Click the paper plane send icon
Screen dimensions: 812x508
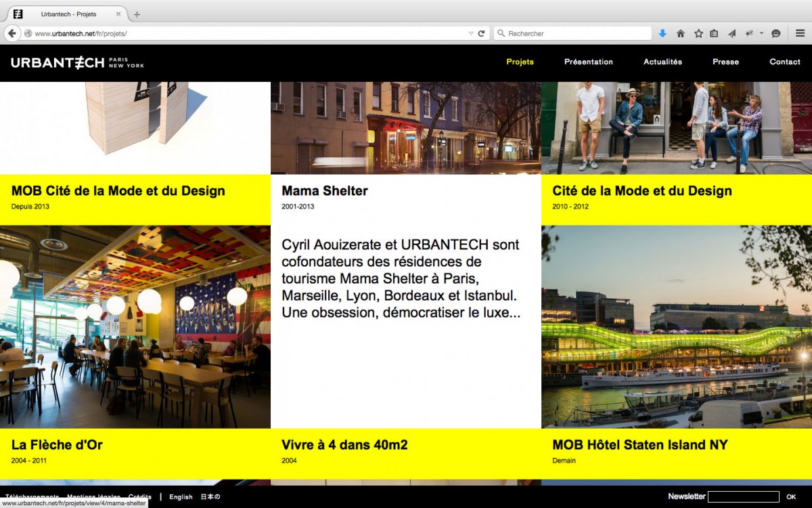pyautogui.click(x=732, y=33)
